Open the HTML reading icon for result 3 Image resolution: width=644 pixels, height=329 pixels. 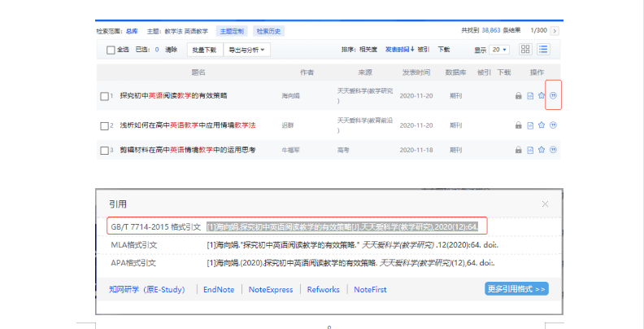click(x=530, y=150)
